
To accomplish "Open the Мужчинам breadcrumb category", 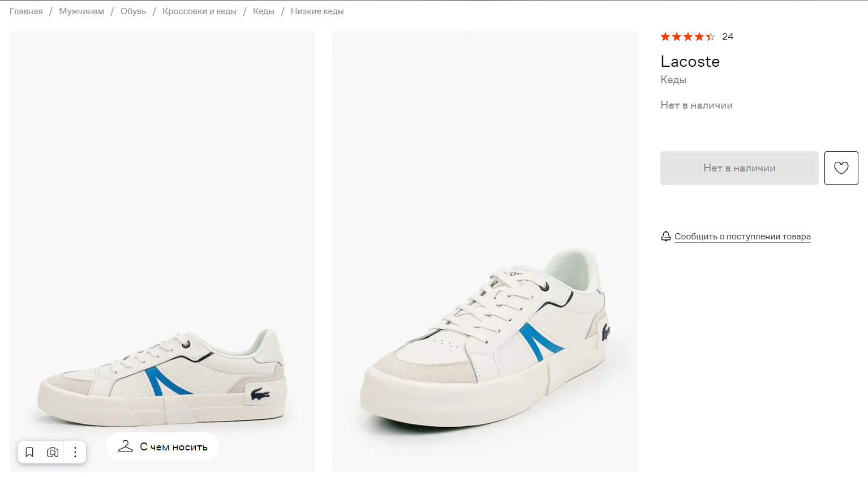I will tap(81, 11).
